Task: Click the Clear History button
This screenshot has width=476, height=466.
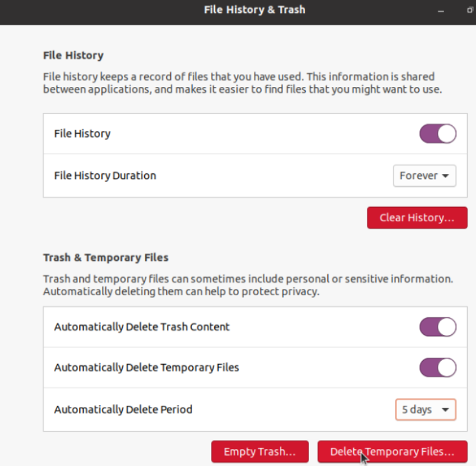Action: click(x=417, y=218)
